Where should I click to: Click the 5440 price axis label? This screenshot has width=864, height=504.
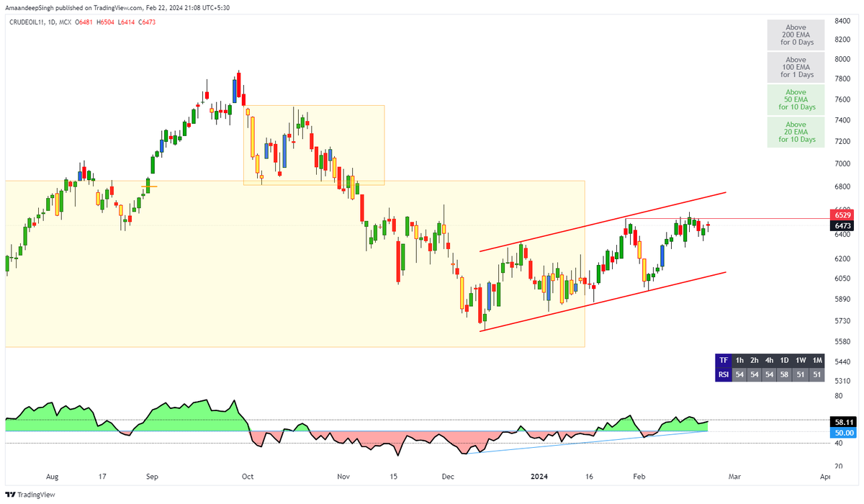pos(843,361)
